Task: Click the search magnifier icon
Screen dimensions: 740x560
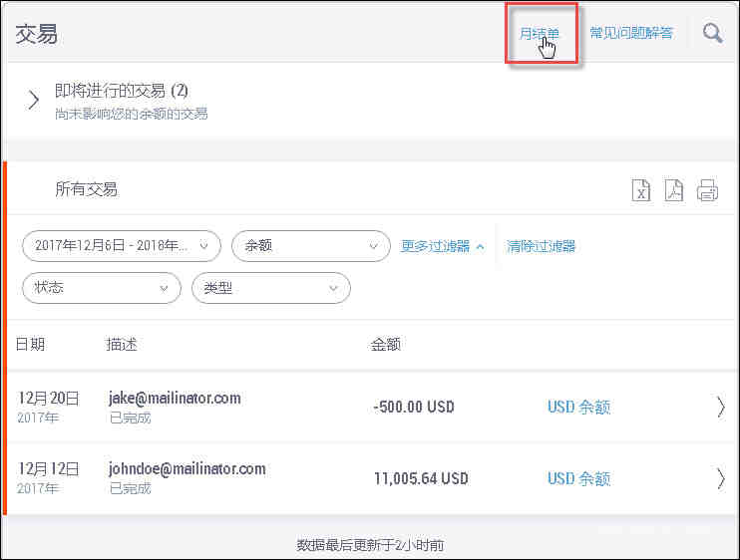Action: pyautogui.click(x=712, y=33)
